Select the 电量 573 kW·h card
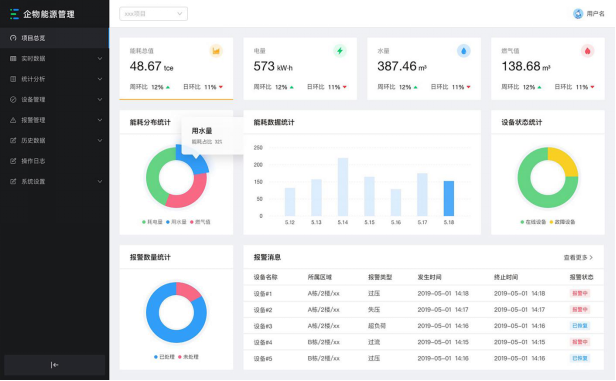616x381 pixels. pyautogui.click(x=300, y=69)
